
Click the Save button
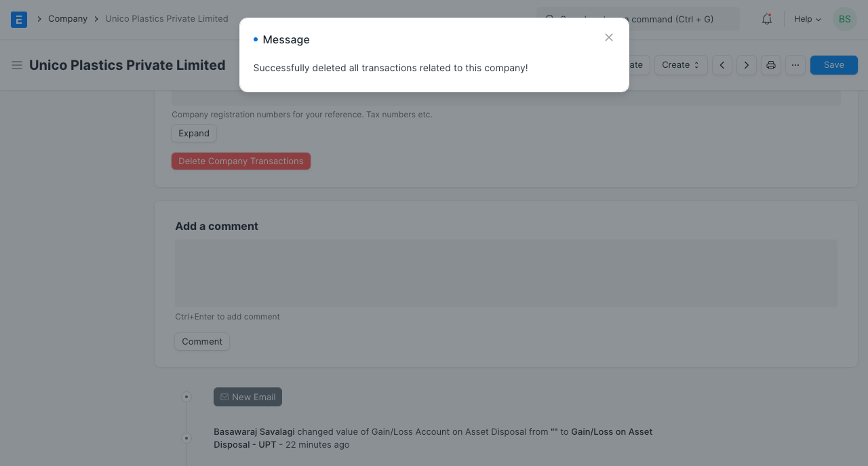833,65
